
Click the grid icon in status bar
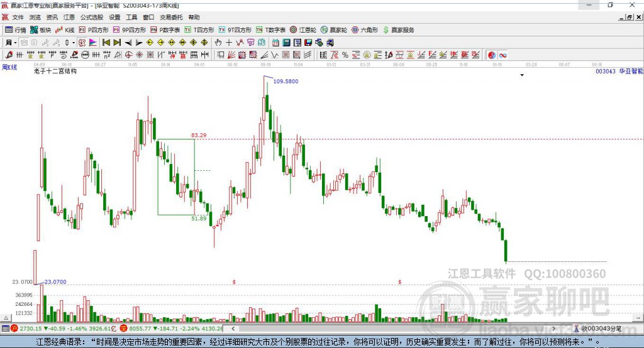click(5, 329)
